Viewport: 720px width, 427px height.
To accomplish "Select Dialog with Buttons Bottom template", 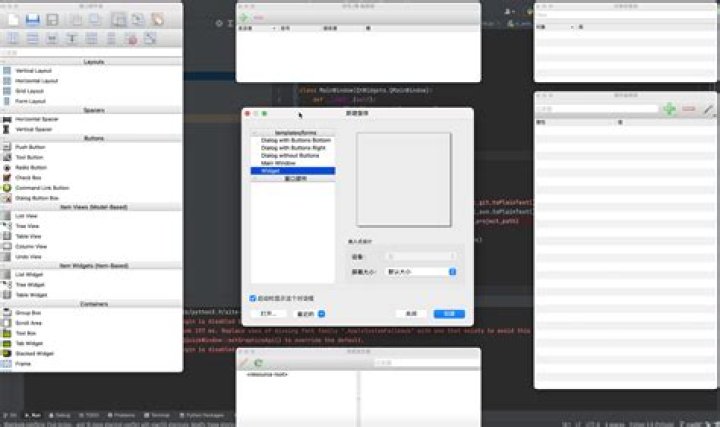I will click(x=290, y=140).
